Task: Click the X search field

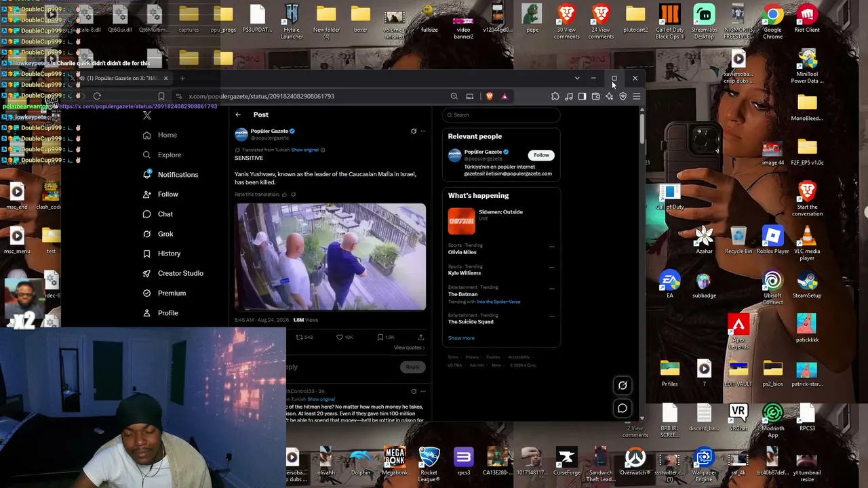Action: 501,115
